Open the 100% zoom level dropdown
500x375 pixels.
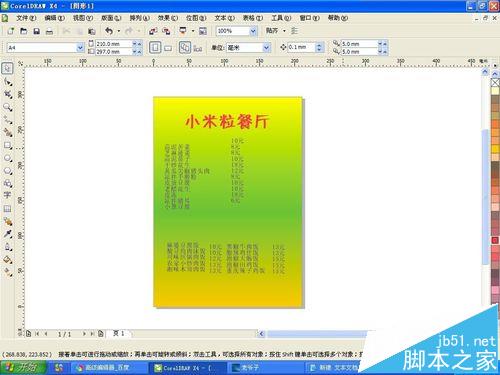click(x=253, y=31)
